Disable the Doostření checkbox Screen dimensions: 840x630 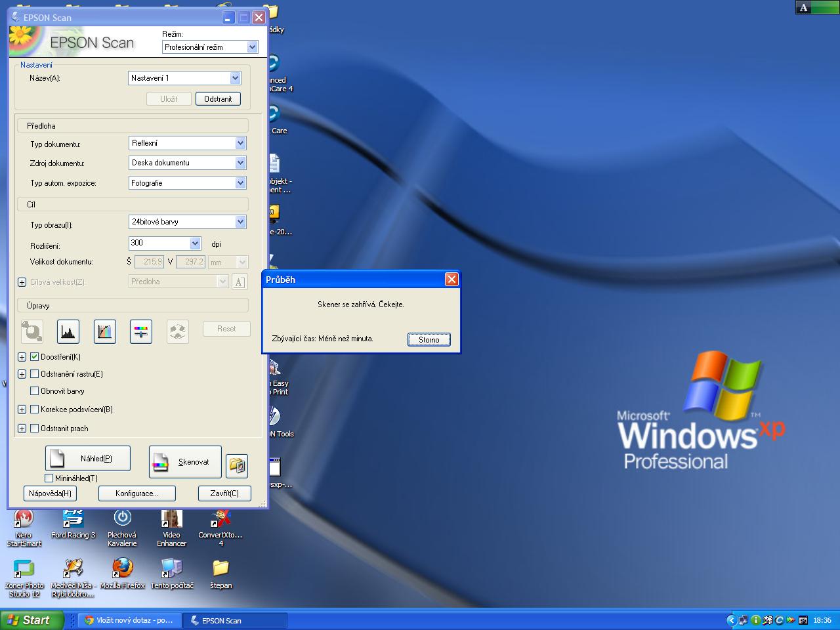pos(35,357)
